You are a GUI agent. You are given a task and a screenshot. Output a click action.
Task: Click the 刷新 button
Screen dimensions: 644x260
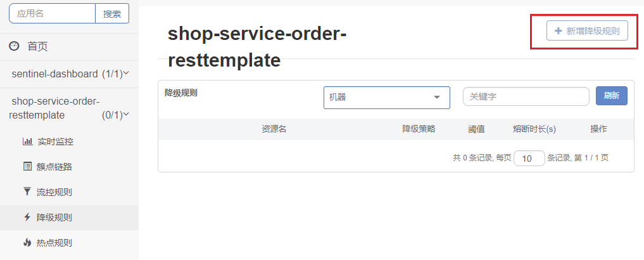(x=612, y=96)
